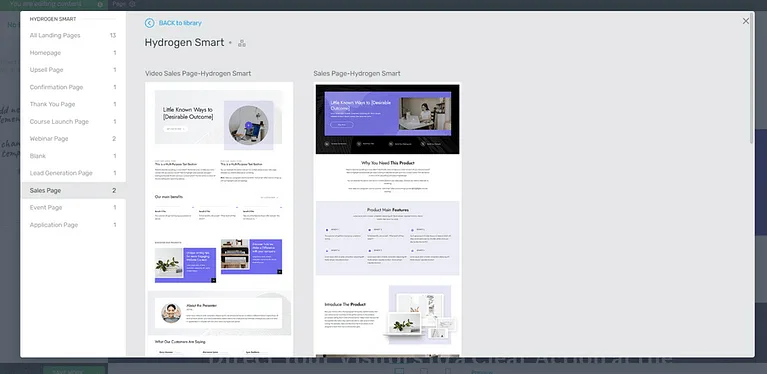This screenshot has height=374, width=767.
Task: Click the count 13 beside All Landing Pages
Action: [113, 35]
